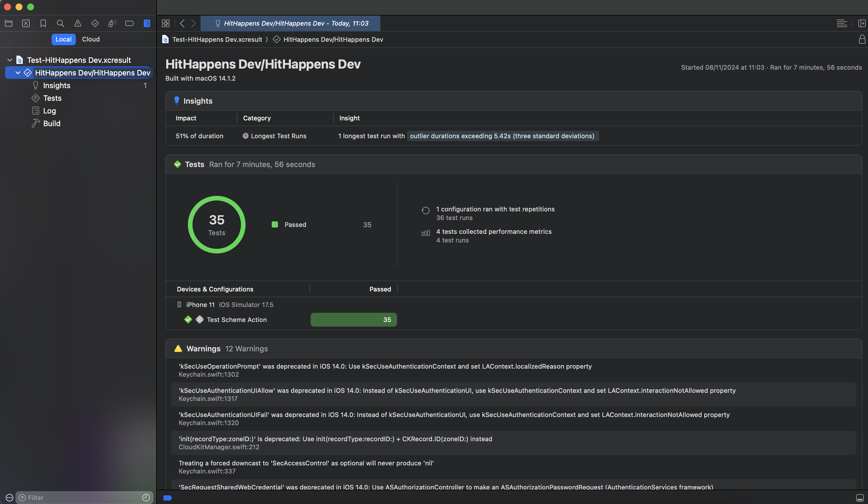Open the Breakpoint navigator
Image resolution: width=868 pixels, height=504 pixels.
[x=129, y=23]
